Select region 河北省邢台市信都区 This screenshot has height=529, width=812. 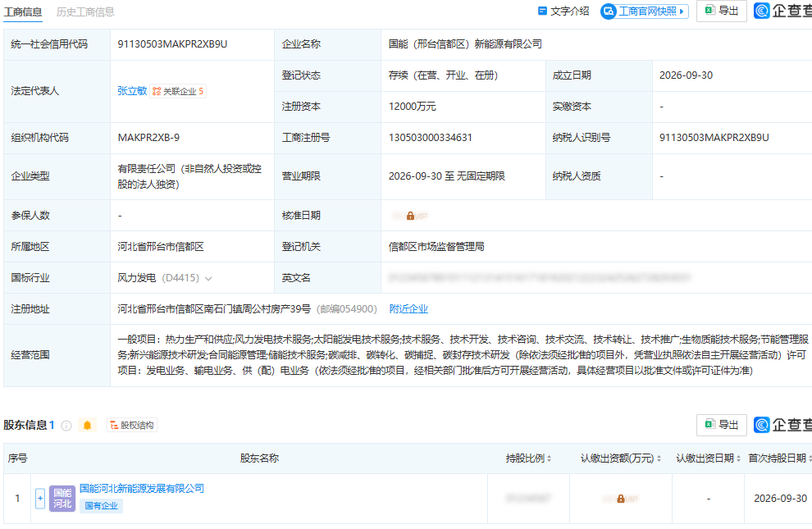161,247
